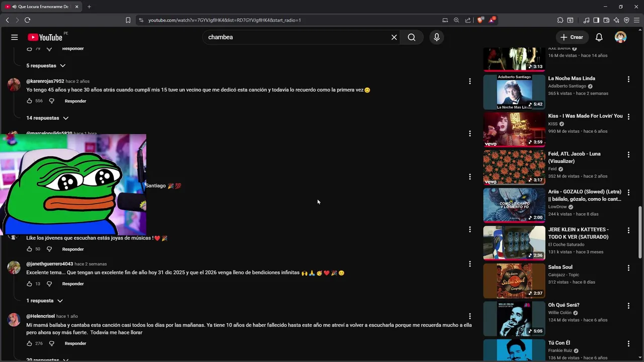
Task: Open options for JERE KLEIN x KATTEYES video
Action: tap(628, 230)
